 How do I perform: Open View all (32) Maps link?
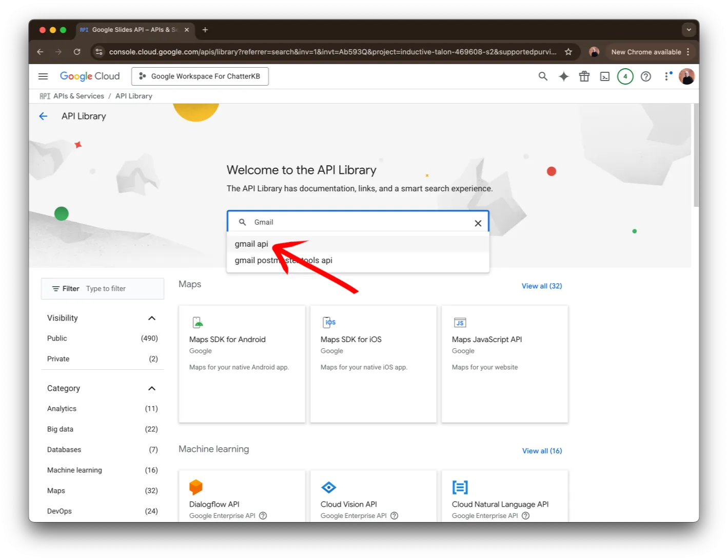tap(542, 286)
